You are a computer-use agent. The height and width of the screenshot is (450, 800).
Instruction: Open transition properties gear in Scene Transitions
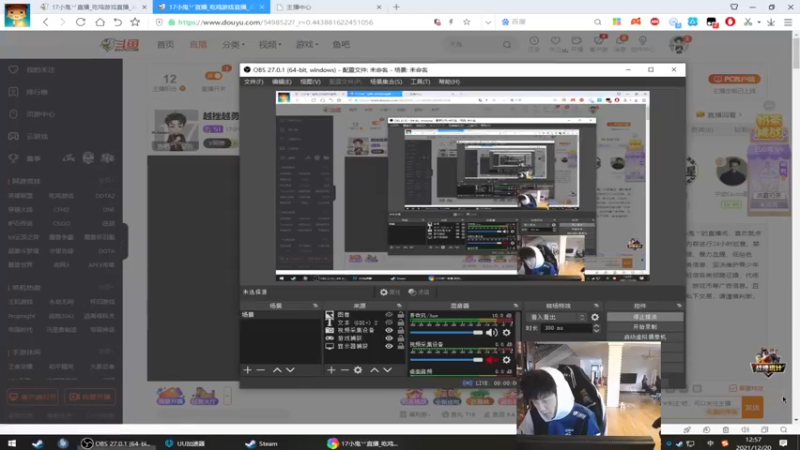[595, 317]
